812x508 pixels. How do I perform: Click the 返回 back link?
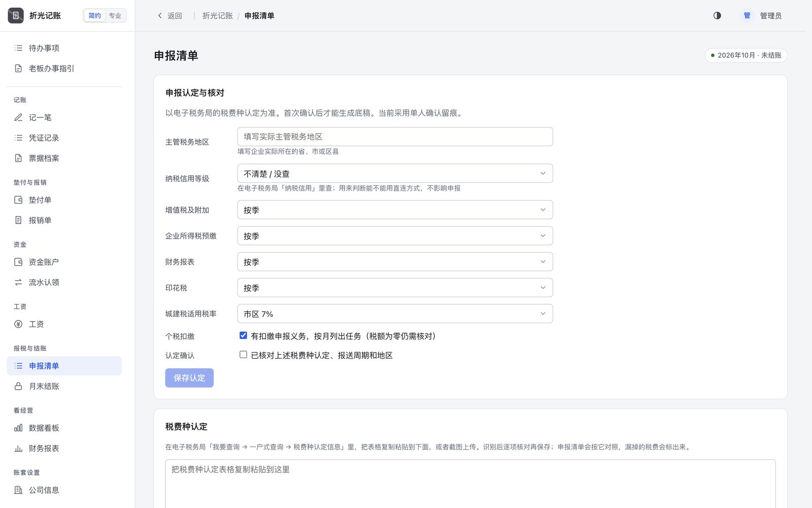170,16
